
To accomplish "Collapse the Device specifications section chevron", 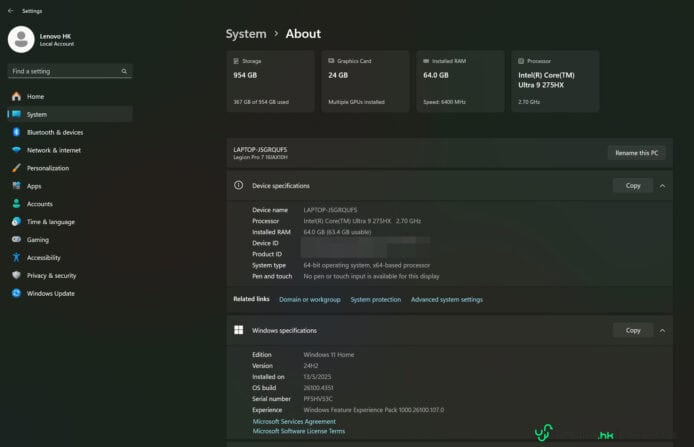I will pyautogui.click(x=662, y=186).
